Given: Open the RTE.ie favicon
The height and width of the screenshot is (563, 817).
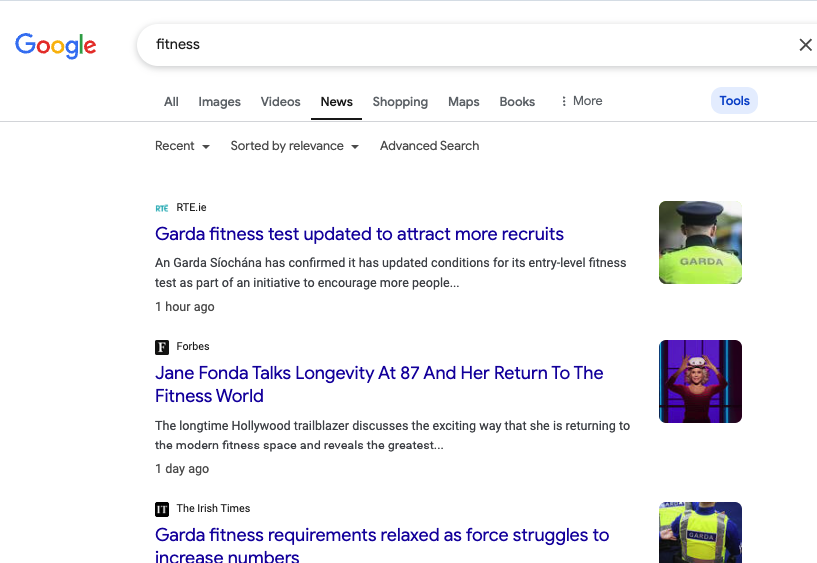Looking at the screenshot, I should [x=162, y=208].
